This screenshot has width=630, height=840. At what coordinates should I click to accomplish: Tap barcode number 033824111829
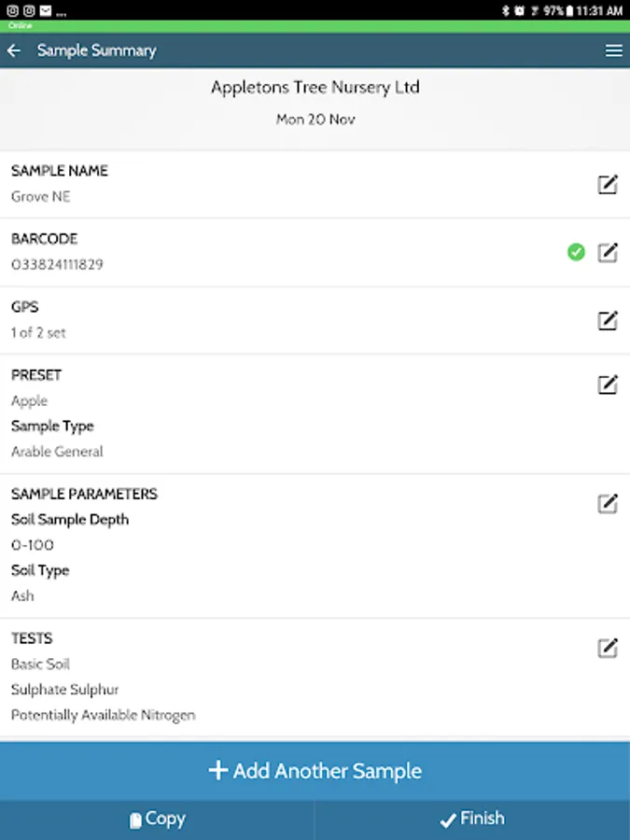(x=57, y=265)
